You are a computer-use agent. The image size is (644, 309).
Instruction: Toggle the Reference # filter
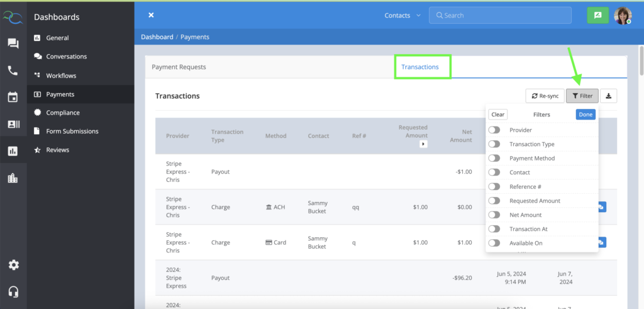pyautogui.click(x=494, y=186)
